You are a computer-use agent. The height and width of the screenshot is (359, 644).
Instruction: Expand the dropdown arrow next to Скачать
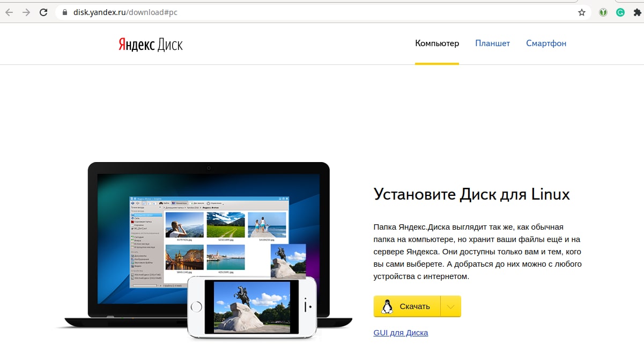coord(451,306)
